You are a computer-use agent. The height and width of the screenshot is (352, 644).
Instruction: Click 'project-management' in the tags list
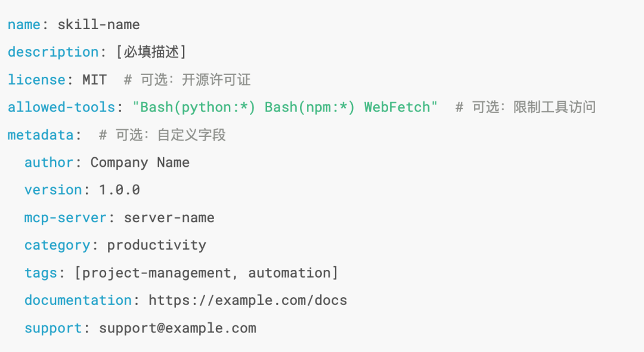[157, 273]
